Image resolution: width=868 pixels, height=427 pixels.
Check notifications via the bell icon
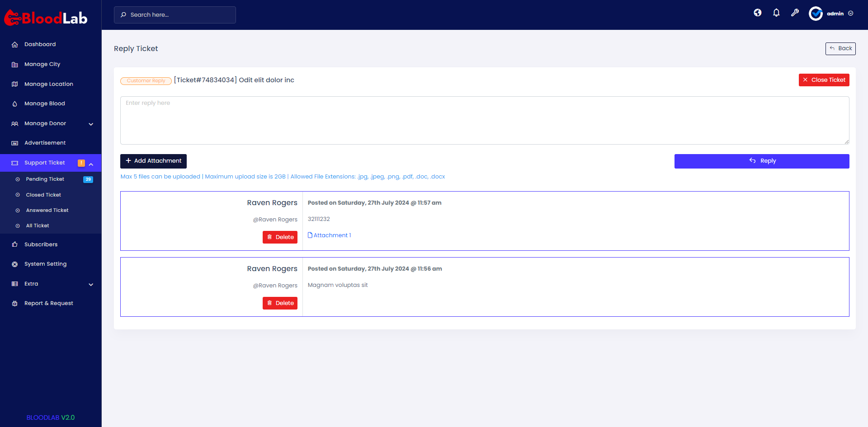[776, 13]
